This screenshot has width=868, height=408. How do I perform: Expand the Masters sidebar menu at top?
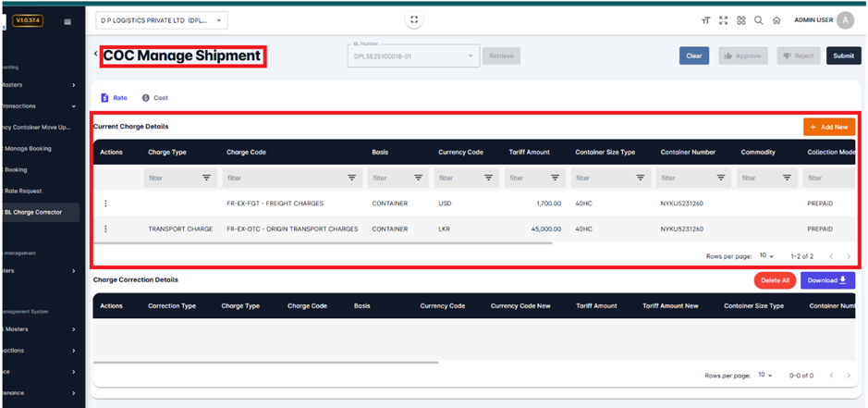tap(42, 85)
